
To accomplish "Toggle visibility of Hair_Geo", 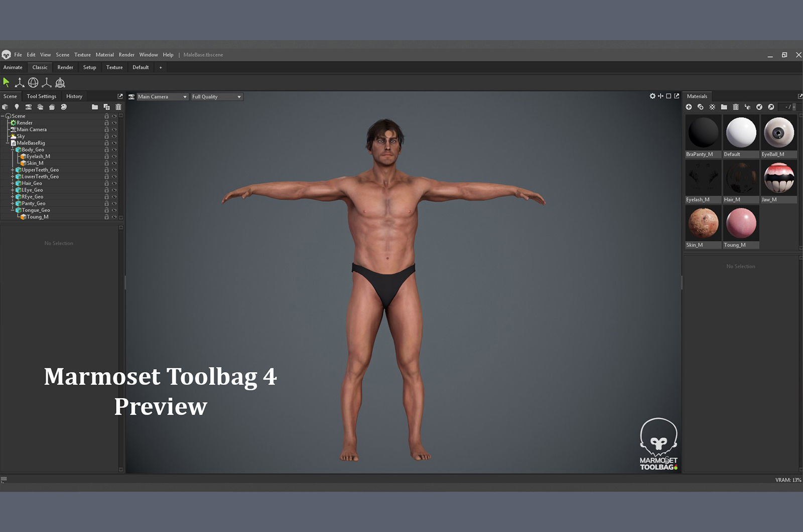I will point(114,183).
